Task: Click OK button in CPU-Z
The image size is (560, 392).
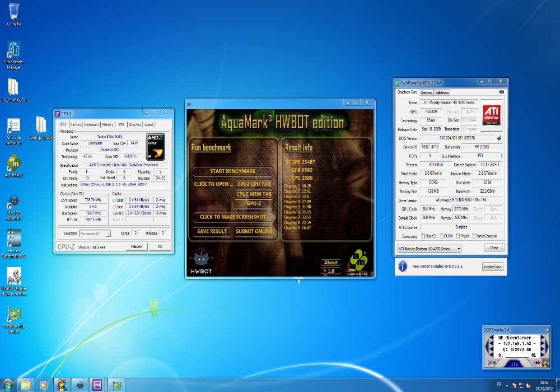Action: [x=160, y=247]
